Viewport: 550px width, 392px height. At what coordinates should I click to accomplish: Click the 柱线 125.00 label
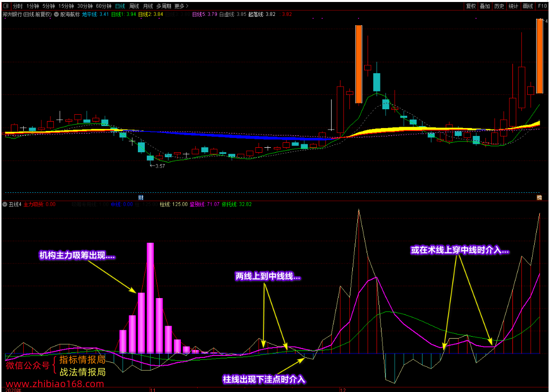[x=173, y=204]
